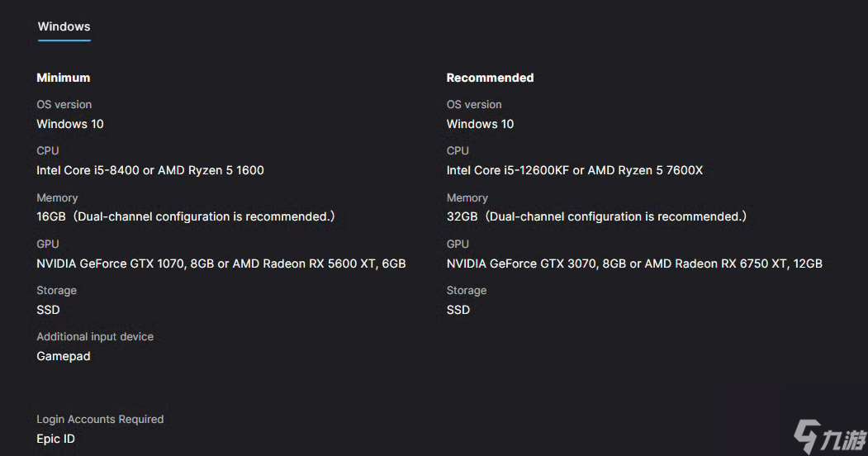Click the Gamepad input device text

64,356
